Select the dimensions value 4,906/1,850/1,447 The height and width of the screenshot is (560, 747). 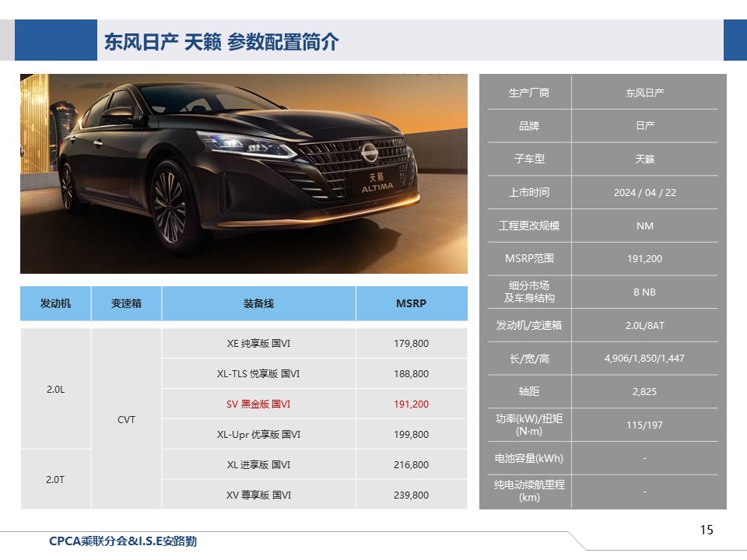pyautogui.click(x=644, y=358)
